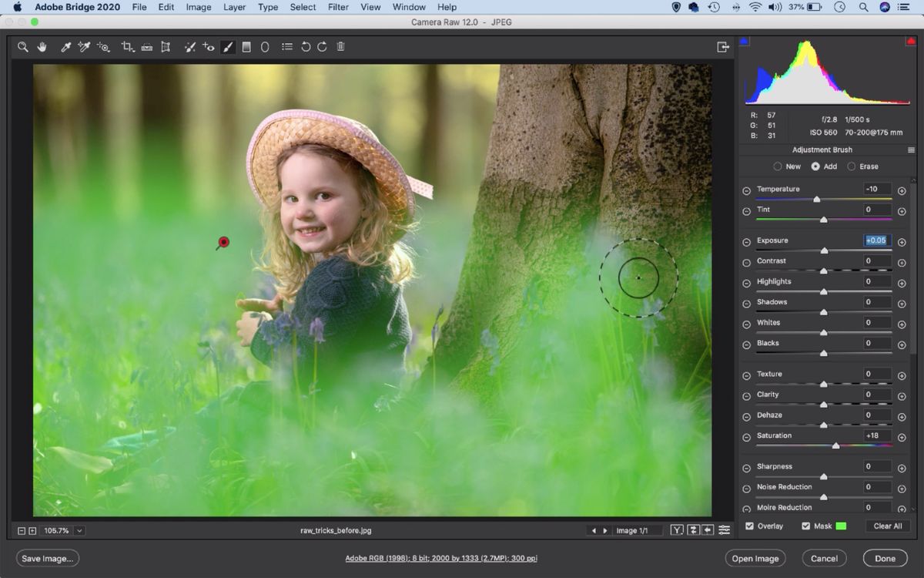Decrease Temperature with minus button
Viewport: 924px width, 578px height.
pyautogui.click(x=746, y=191)
